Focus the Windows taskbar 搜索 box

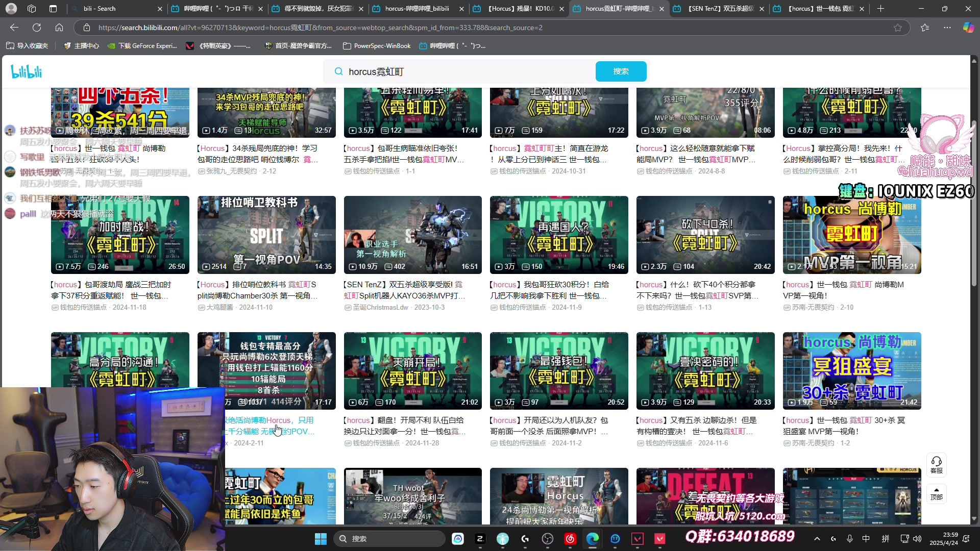[389, 539]
